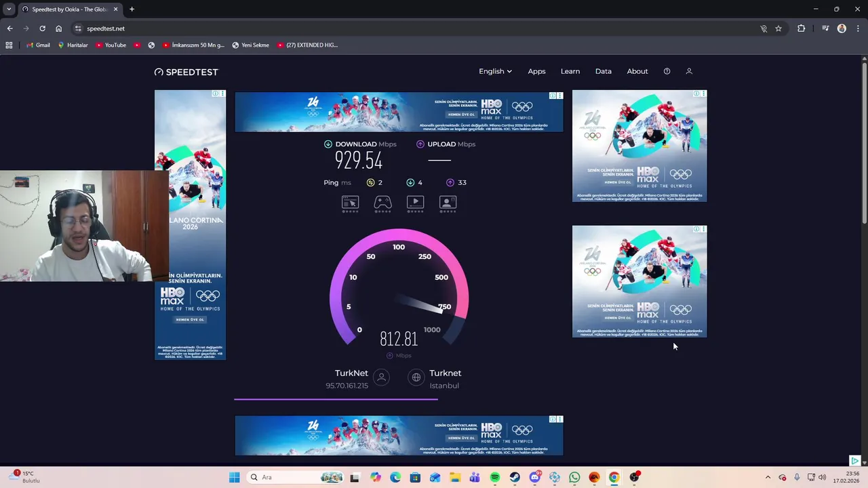Image resolution: width=868 pixels, height=488 pixels.
Task: Open the English language dropdown
Action: pyautogui.click(x=495, y=71)
